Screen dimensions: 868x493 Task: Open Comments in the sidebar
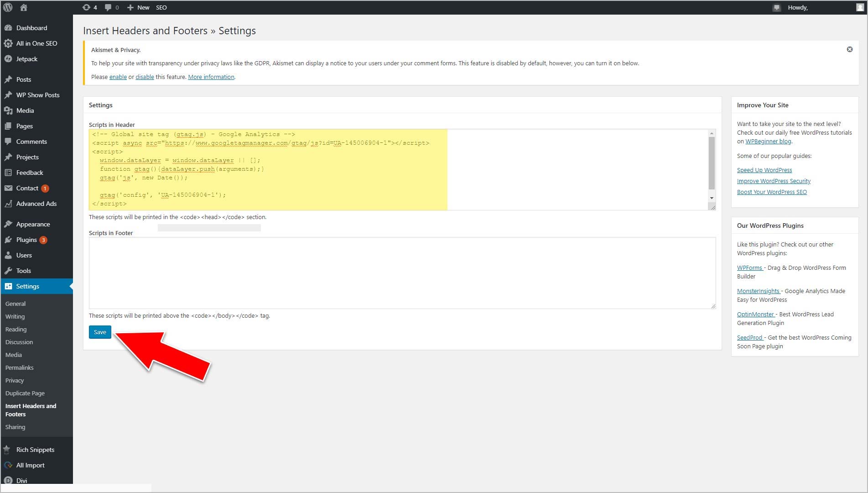[36, 142]
